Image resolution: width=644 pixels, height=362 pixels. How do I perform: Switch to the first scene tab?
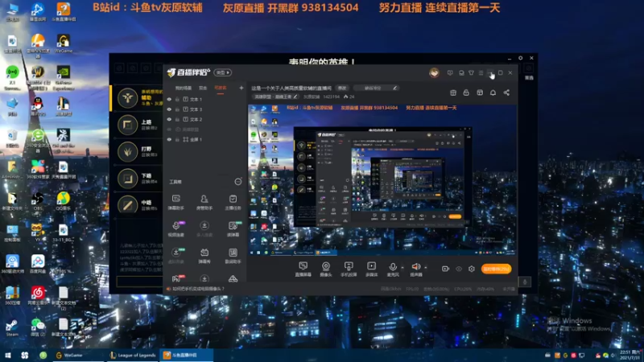coord(184,88)
